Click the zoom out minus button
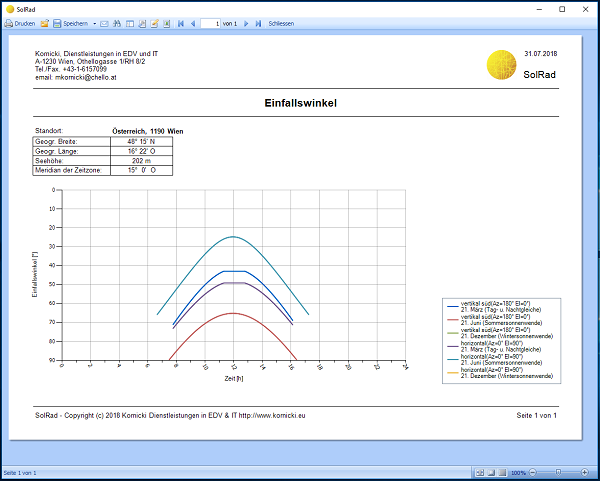This screenshot has width=600, height=481. click(532, 472)
